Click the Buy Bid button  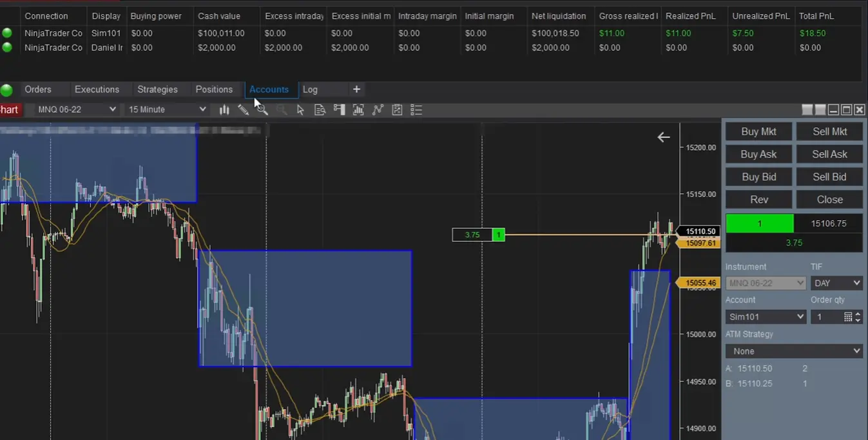(x=758, y=177)
